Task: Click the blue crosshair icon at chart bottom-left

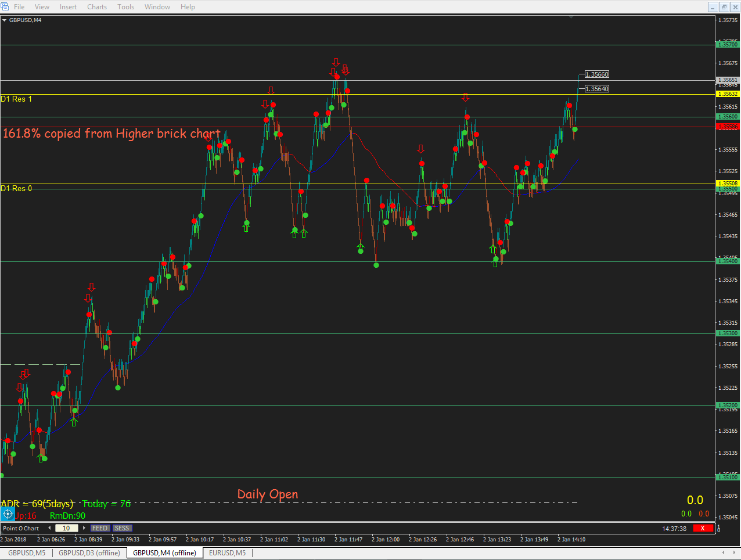Action: coord(8,514)
